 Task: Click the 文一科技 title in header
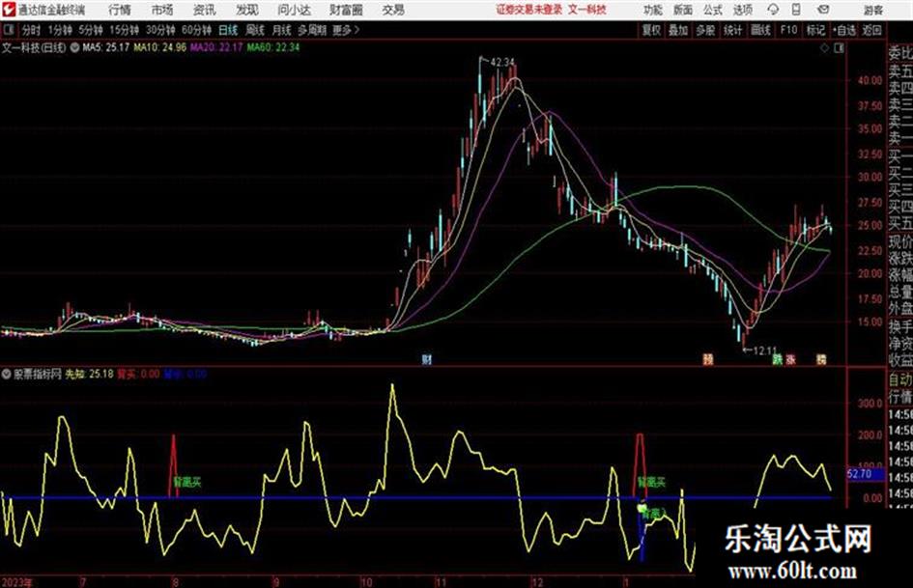587,10
